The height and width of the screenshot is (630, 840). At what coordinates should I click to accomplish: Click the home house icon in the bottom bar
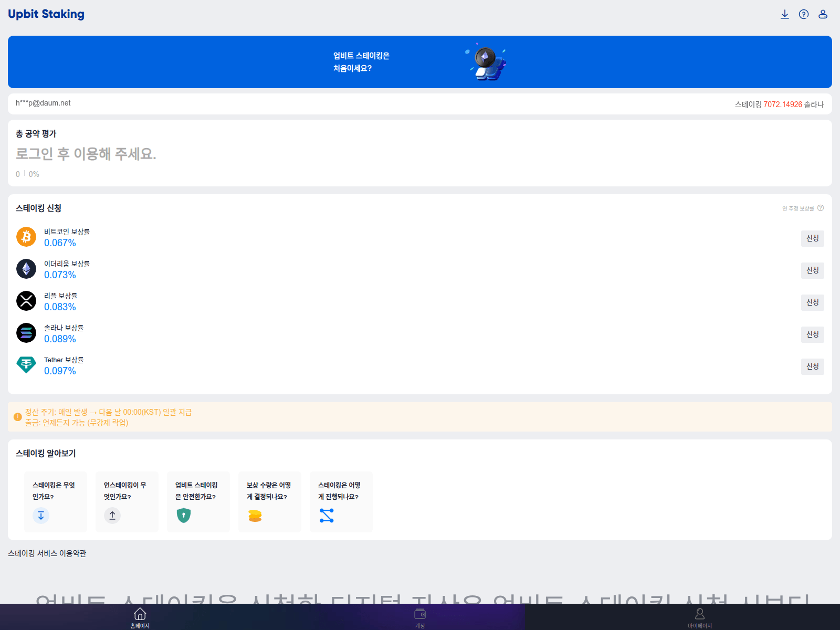(140, 614)
